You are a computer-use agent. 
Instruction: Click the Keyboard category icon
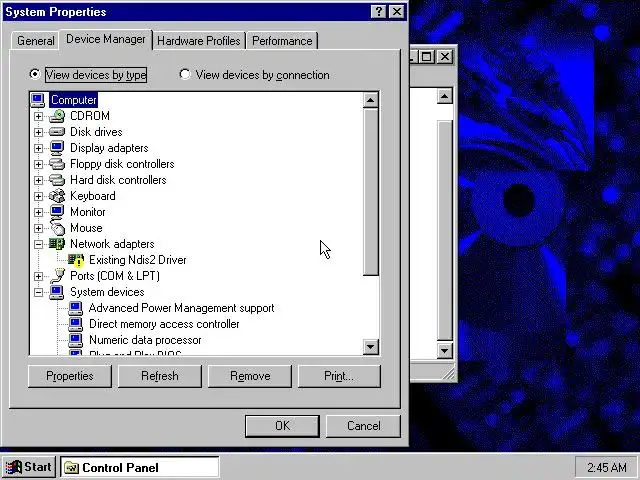point(57,196)
